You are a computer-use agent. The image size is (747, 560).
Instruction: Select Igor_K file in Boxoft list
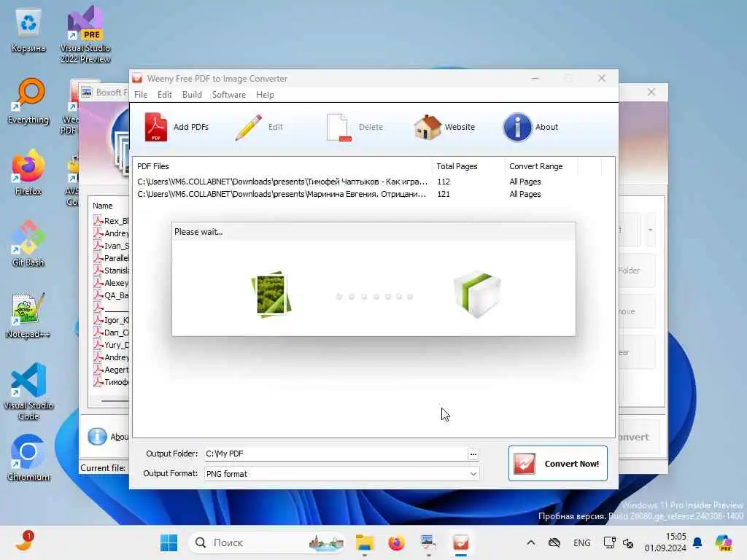[111, 320]
